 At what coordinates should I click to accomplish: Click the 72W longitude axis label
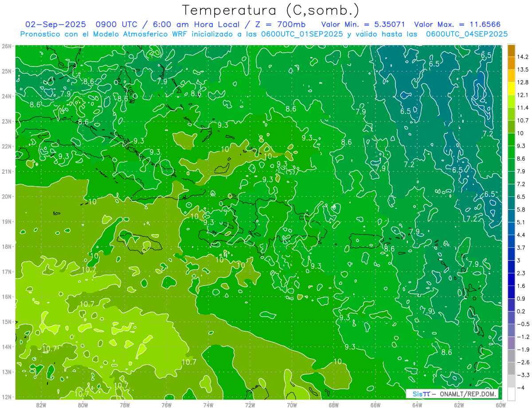tap(250, 405)
